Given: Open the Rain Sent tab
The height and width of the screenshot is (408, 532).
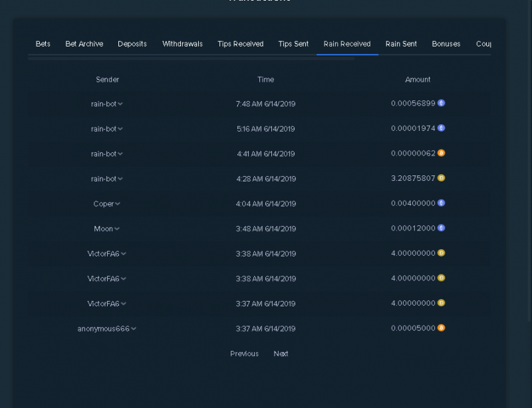Looking at the screenshot, I should (x=401, y=44).
